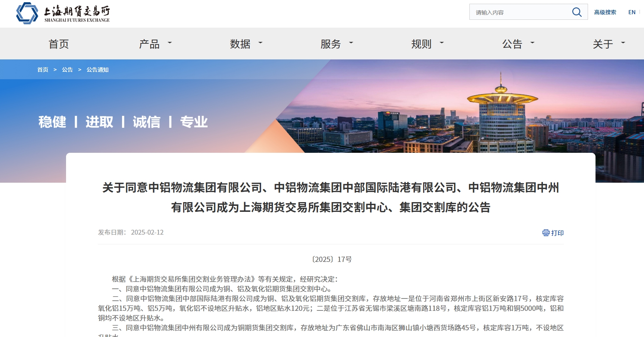Click the Shanghai Futures Exchange logo
Viewport: 644px width, 337px height.
(x=63, y=13)
